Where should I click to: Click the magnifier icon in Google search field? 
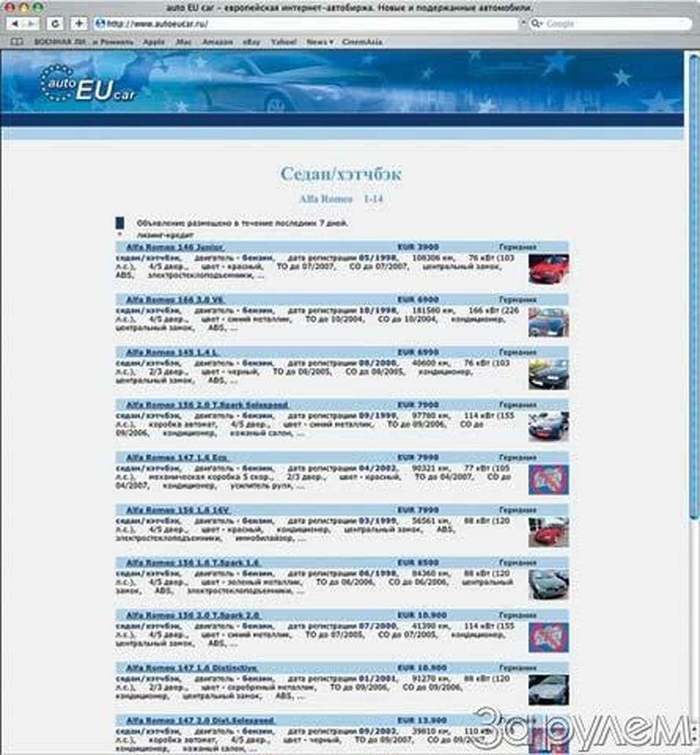coord(536,24)
